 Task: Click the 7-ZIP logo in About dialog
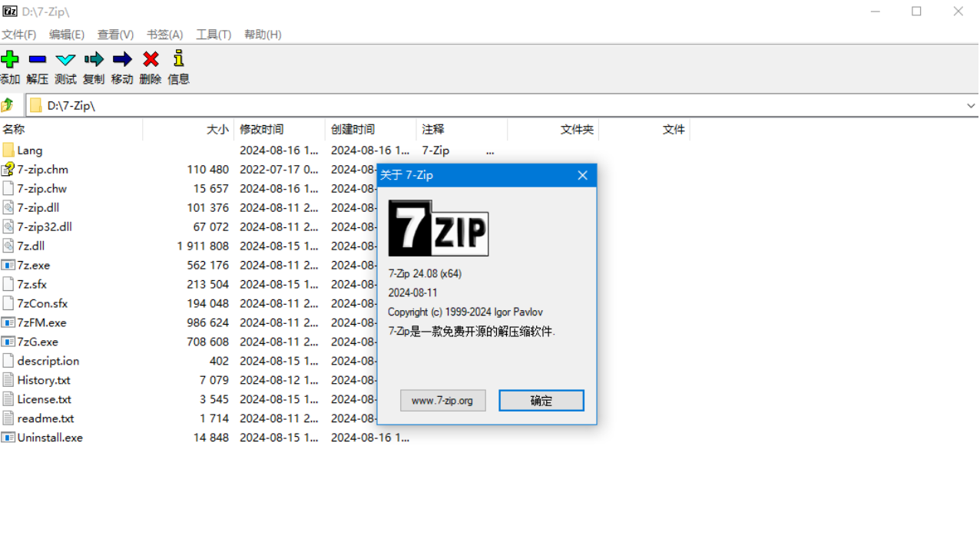point(438,228)
